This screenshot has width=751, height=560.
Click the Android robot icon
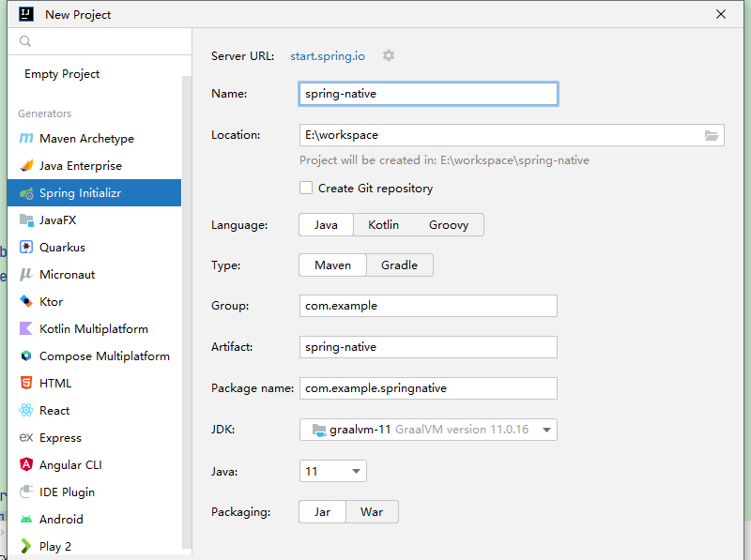pyautogui.click(x=26, y=520)
